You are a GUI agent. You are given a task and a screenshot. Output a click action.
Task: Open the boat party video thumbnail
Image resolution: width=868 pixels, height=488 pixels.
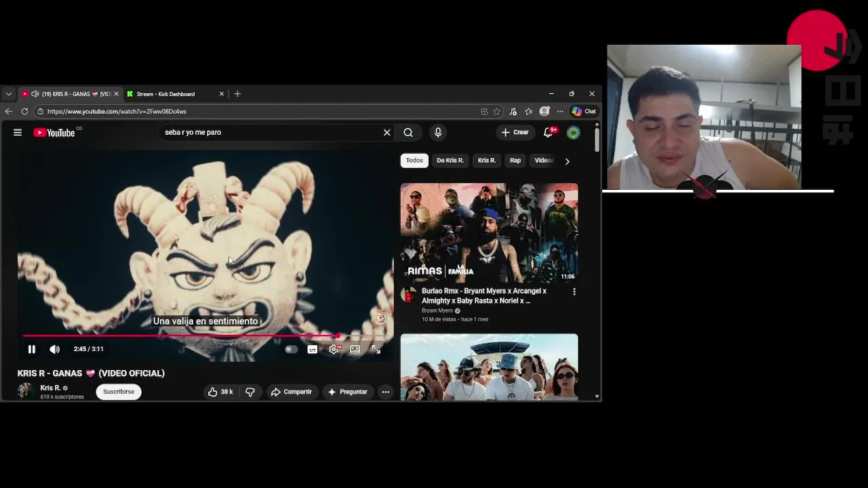pyautogui.click(x=489, y=367)
